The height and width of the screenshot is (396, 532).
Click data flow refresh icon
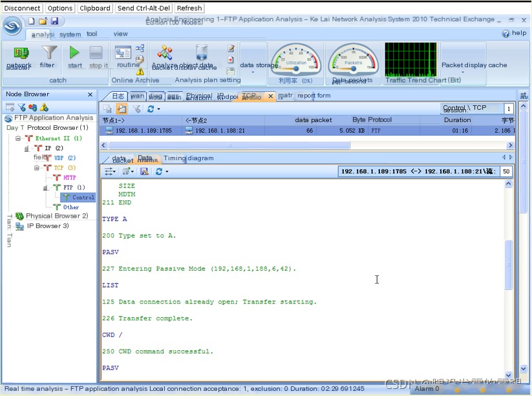coord(159,172)
